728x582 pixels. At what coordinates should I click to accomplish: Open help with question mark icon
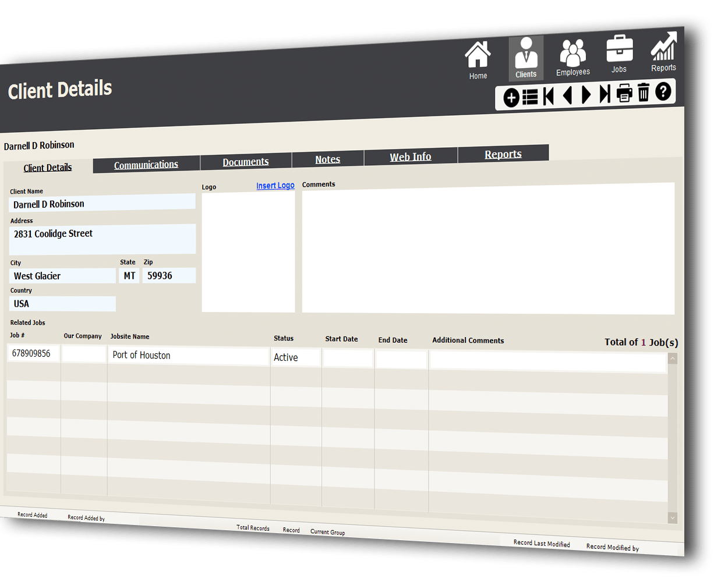[x=663, y=91]
